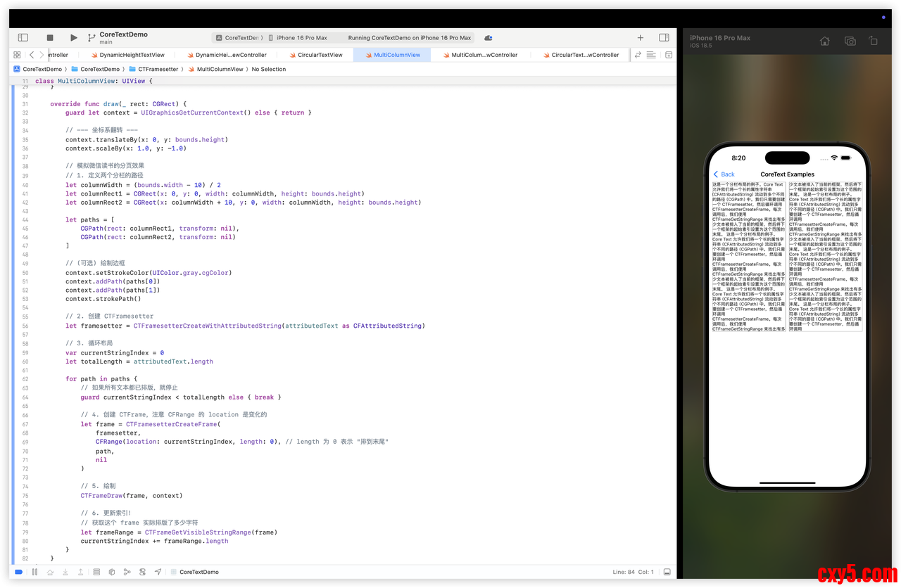Rotate the Simulator device
This screenshot has height=588, width=901.
(874, 41)
